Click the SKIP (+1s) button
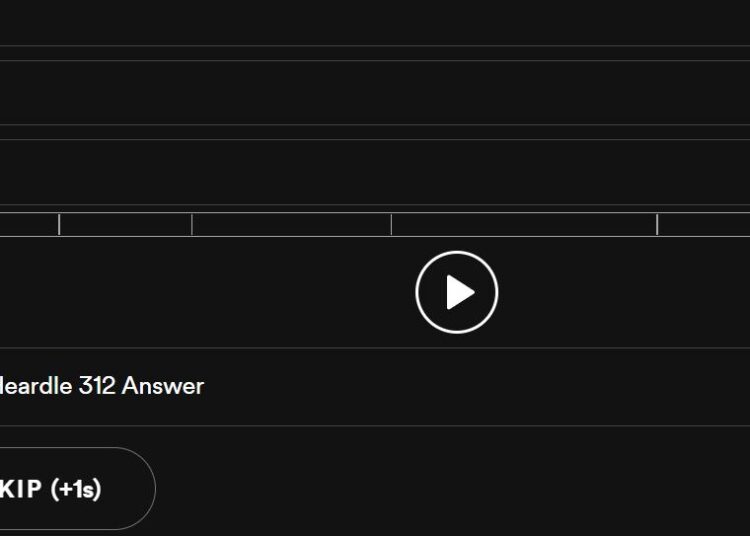The image size is (750, 536). [77, 488]
